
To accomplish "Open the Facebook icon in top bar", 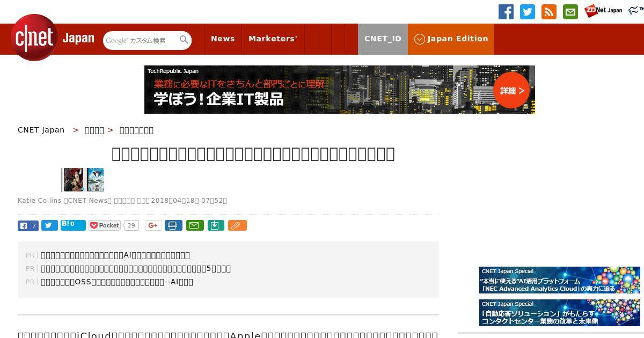I will [506, 12].
